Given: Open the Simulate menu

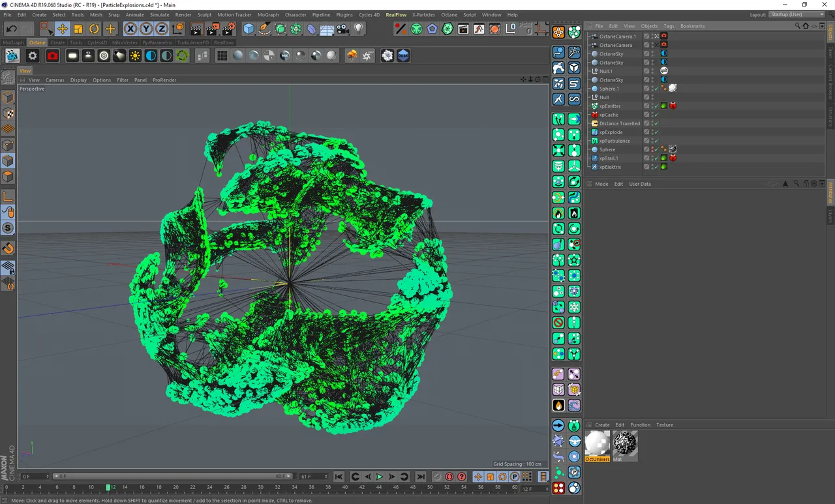Looking at the screenshot, I should click(x=160, y=14).
